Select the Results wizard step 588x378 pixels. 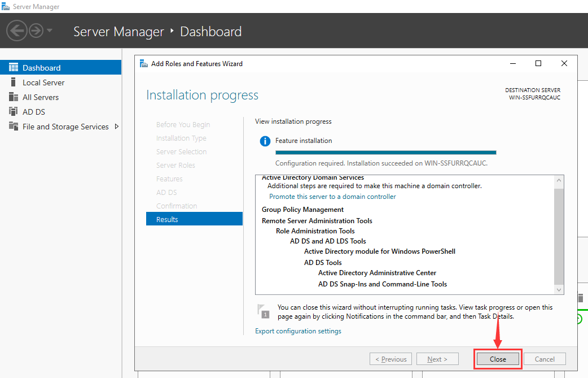tap(194, 219)
